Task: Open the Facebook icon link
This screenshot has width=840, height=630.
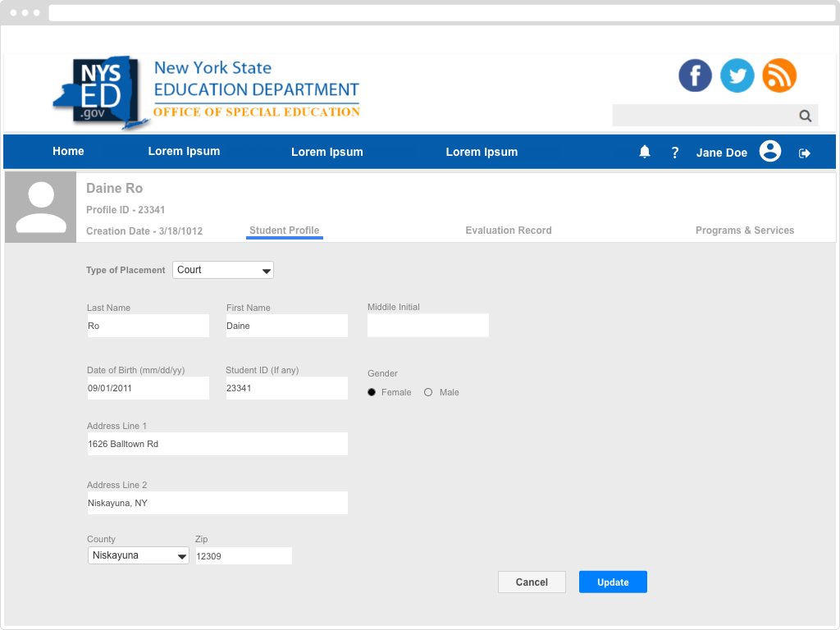Action: click(x=695, y=76)
